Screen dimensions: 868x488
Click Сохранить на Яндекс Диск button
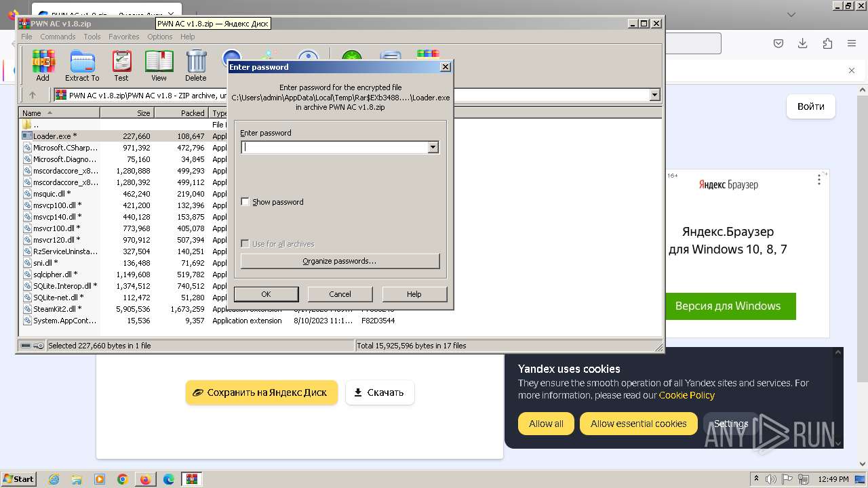(x=262, y=392)
